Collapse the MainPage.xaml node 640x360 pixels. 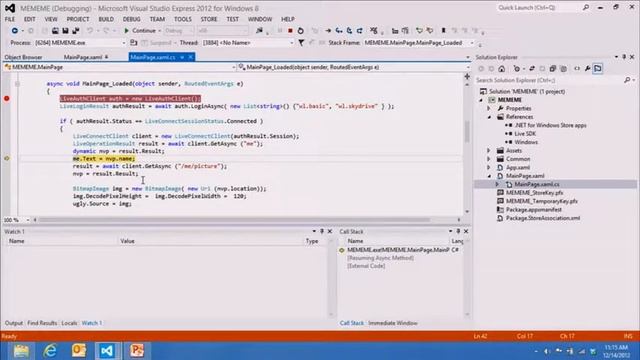(x=489, y=176)
